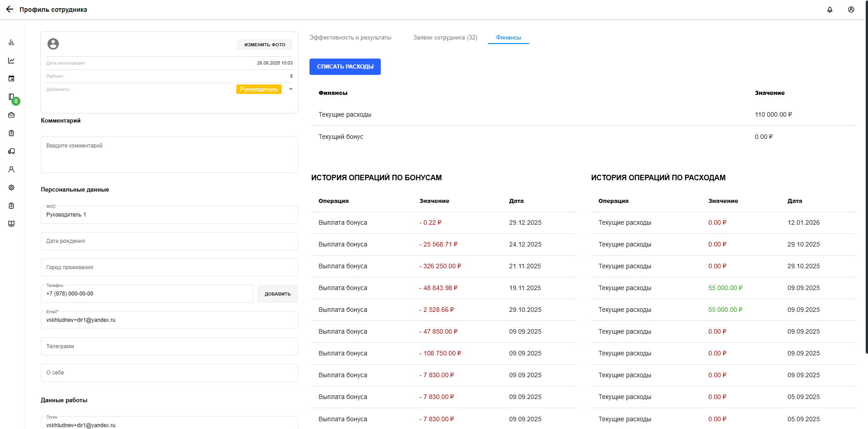868x429 pixels.
Task: Expand the position dropdown arrow
Action: (291, 89)
